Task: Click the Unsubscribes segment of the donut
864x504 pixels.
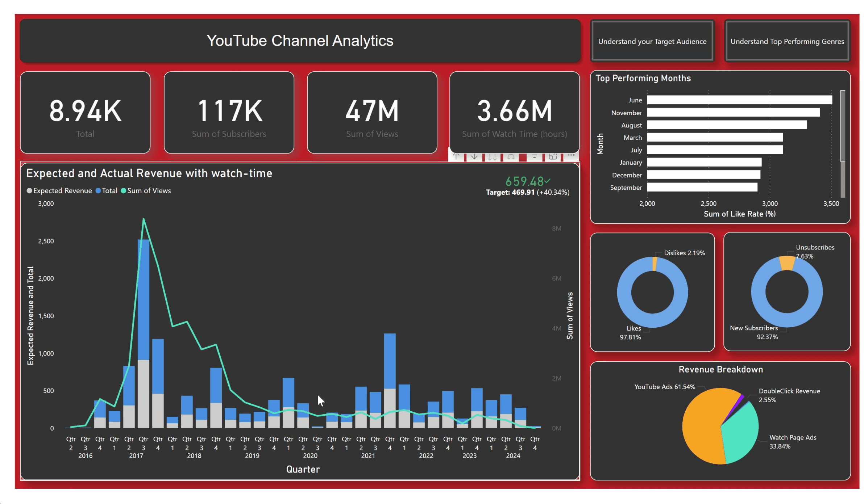Action: point(787,263)
